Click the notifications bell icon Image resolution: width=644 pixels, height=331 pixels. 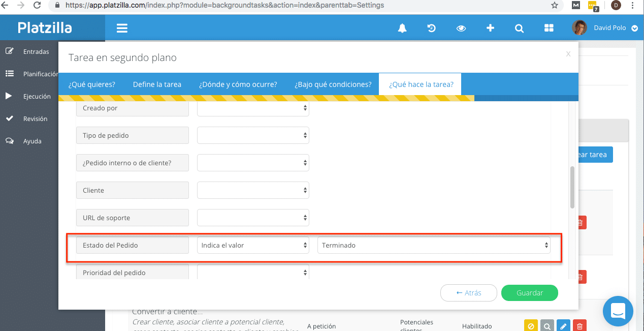402,28
